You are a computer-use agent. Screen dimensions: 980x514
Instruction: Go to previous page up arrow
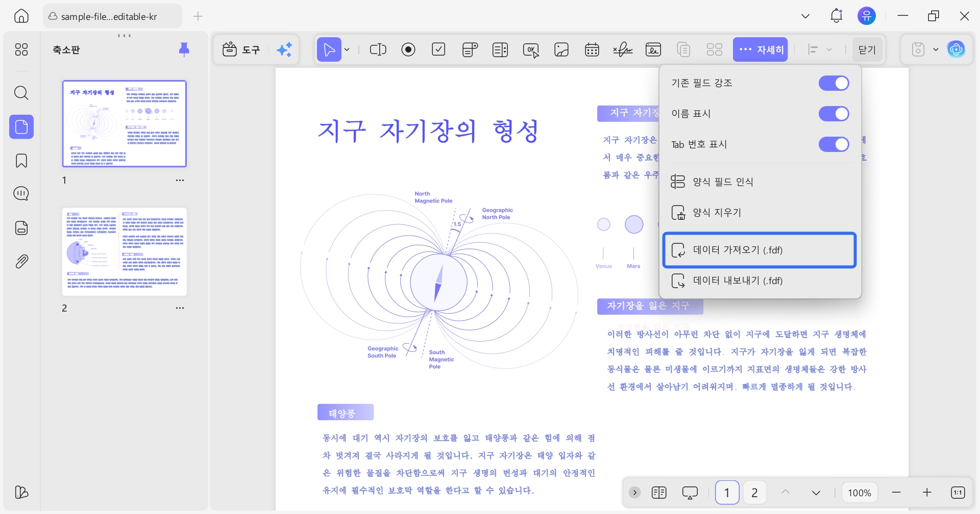(786, 493)
